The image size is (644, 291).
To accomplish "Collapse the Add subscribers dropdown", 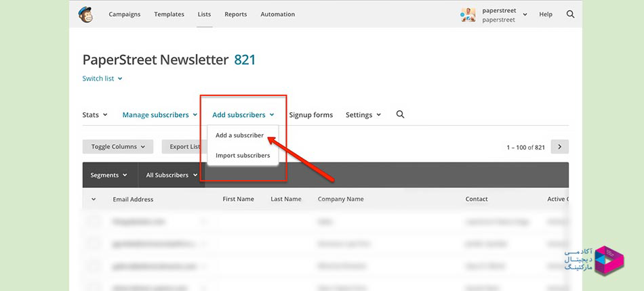I will [x=243, y=115].
